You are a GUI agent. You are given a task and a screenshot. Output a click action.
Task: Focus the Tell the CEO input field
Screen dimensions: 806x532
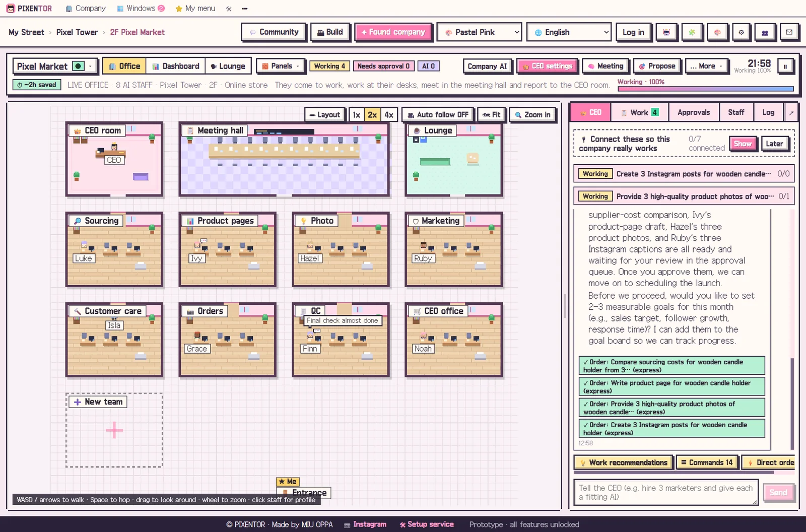point(666,492)
